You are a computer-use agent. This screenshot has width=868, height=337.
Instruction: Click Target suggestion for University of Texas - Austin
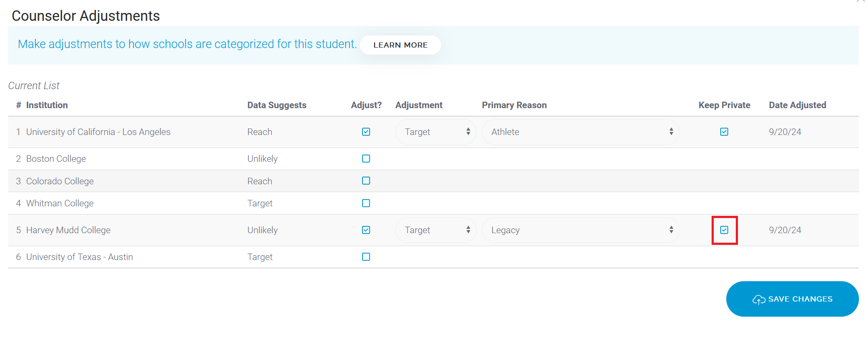click(x=260, y=257)
